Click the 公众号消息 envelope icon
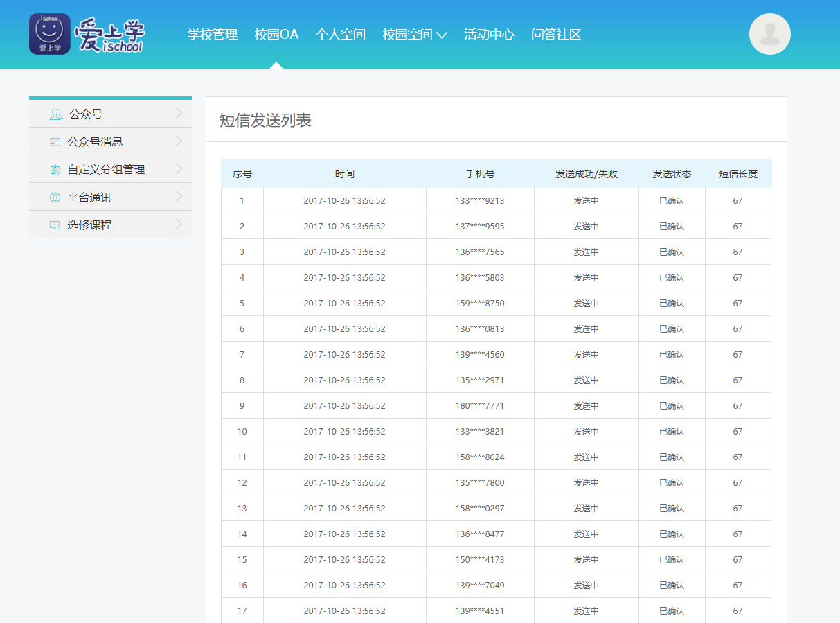840x623 pixels. click(55, 142)
